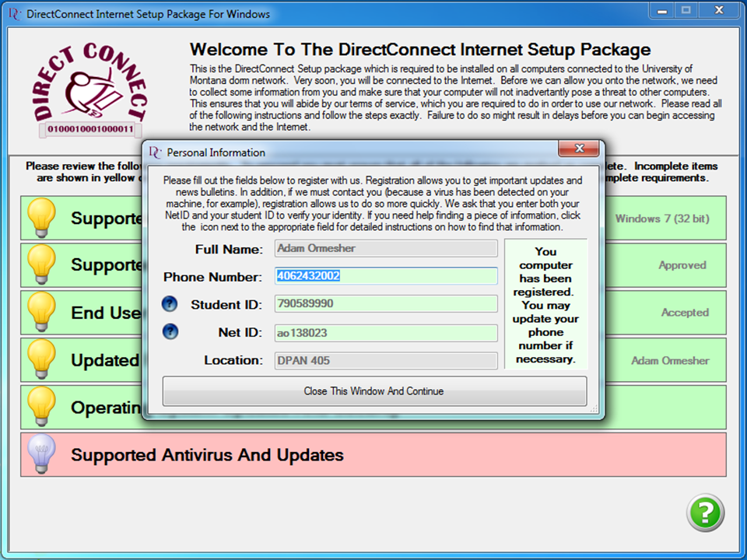
Task: Select the Net ID field
Action: [386, 332]
